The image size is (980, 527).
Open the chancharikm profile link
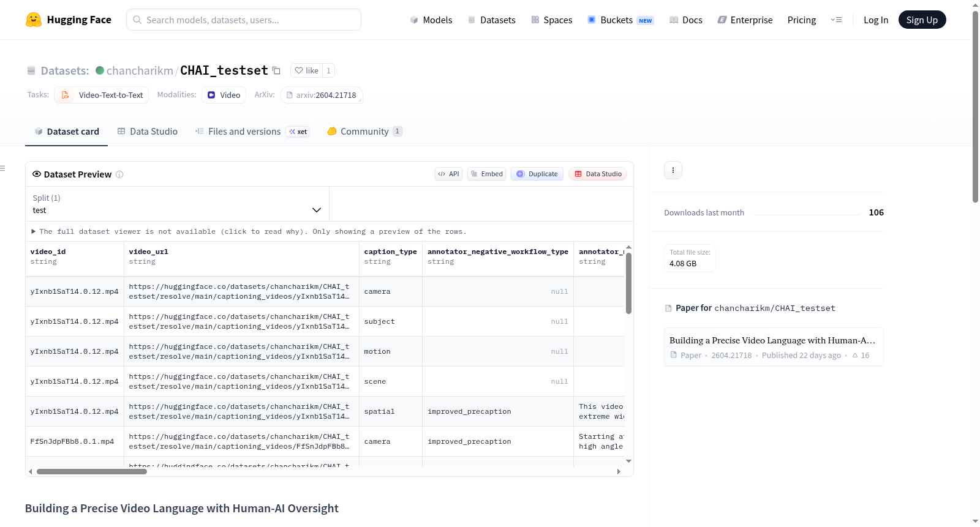tap(140, 70)
